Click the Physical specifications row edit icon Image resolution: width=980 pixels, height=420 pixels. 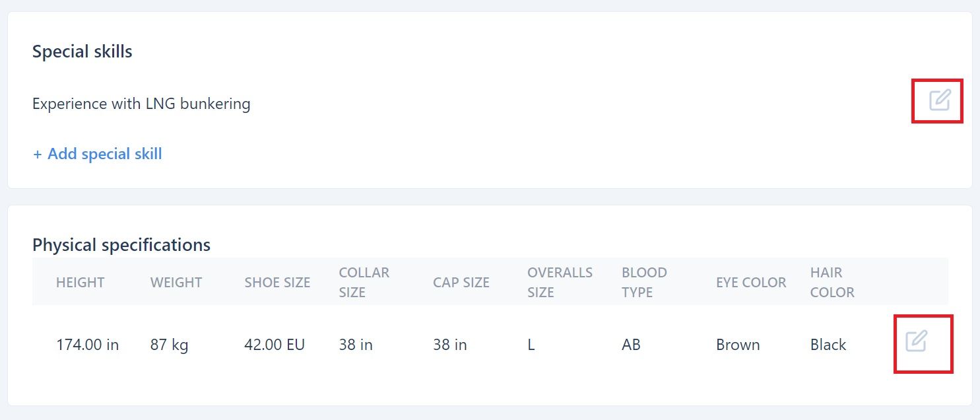[x=916, y=341]
